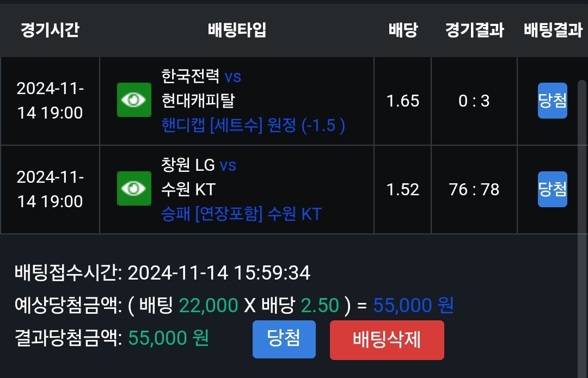Click the 배당 column header
Viewport: 588px width, 378px height.
(403, 30)
